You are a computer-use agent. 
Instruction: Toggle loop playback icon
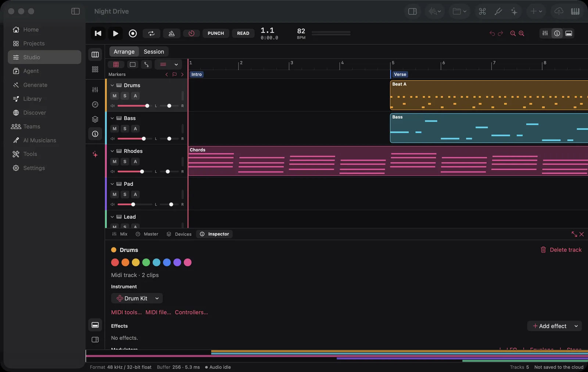pyautogui.click(x=151, y=33)
